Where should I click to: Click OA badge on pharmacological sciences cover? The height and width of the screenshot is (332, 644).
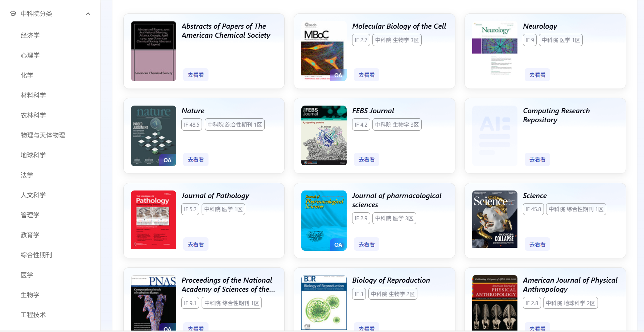[338, 245]
